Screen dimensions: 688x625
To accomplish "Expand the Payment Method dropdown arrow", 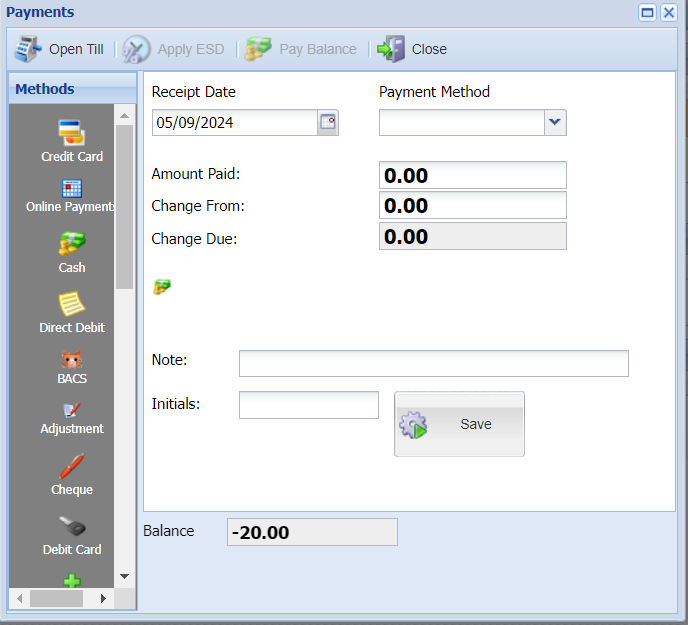I will click(555, 122).
